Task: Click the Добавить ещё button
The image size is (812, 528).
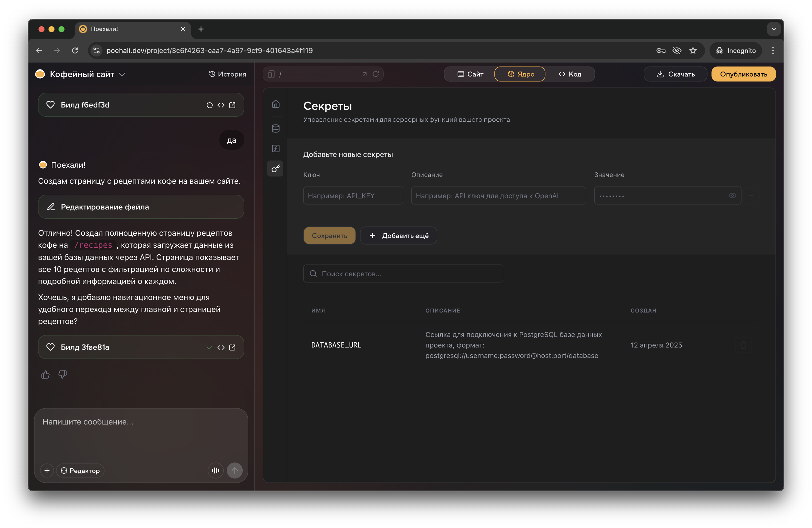Action: [x=398, y=236]
